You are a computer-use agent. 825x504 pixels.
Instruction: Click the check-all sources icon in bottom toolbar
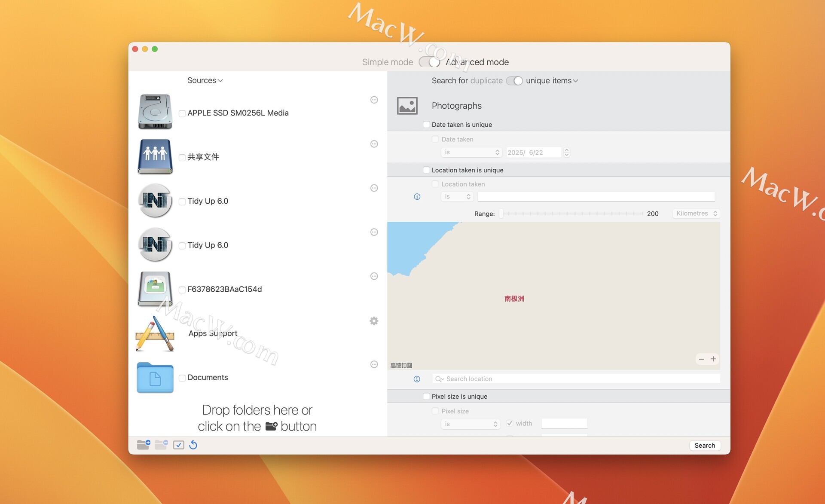178,445
